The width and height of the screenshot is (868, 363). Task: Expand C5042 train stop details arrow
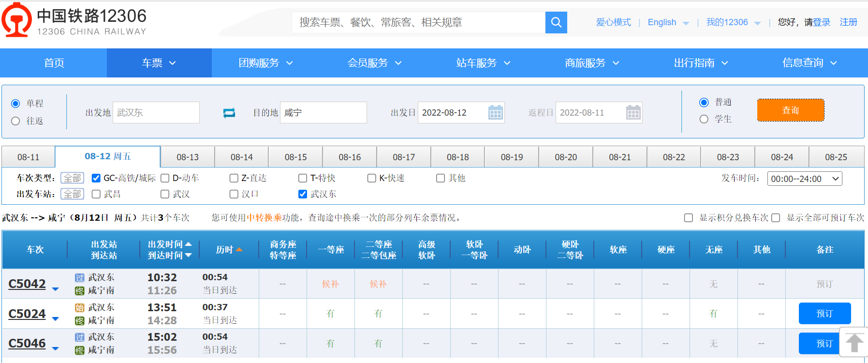pos(55,289)
